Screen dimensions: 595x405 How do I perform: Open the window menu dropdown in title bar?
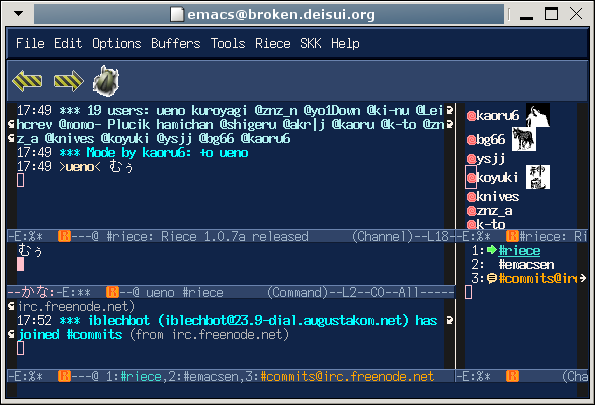pos(18,14)
